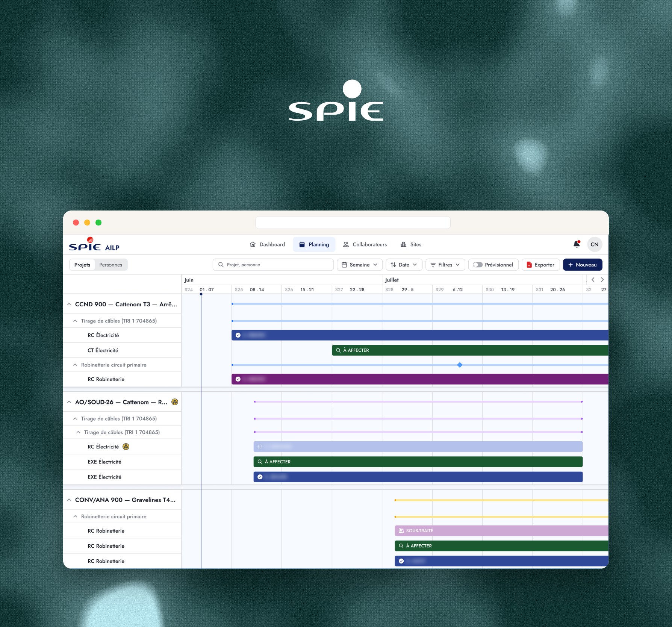Viewport: 672px width, 627px height.
Task: Click À AFFECTER bar for Gravelines RC Robinetterie
Action: coord(501,546)
